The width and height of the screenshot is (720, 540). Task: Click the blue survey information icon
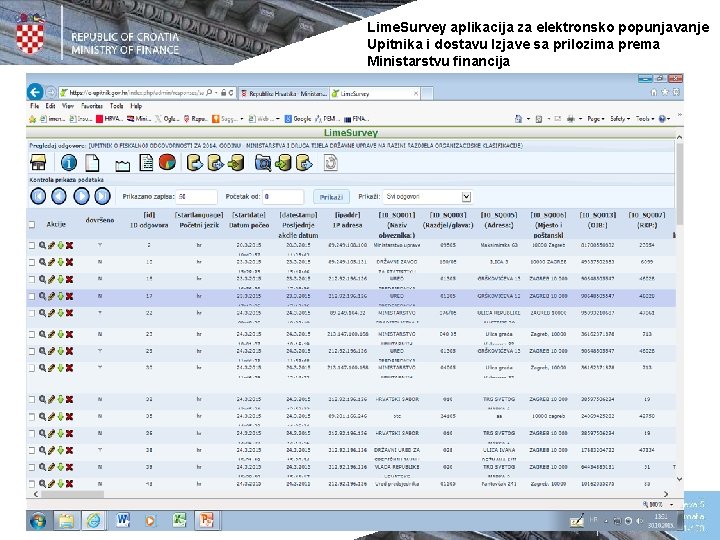click(69, 163)
